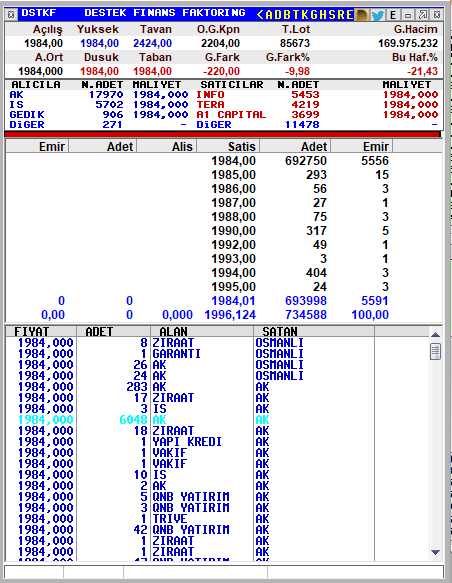Screen dimensions: 452x583
Task: Select the trade row with quantity 283
Action: click(190, 387)
